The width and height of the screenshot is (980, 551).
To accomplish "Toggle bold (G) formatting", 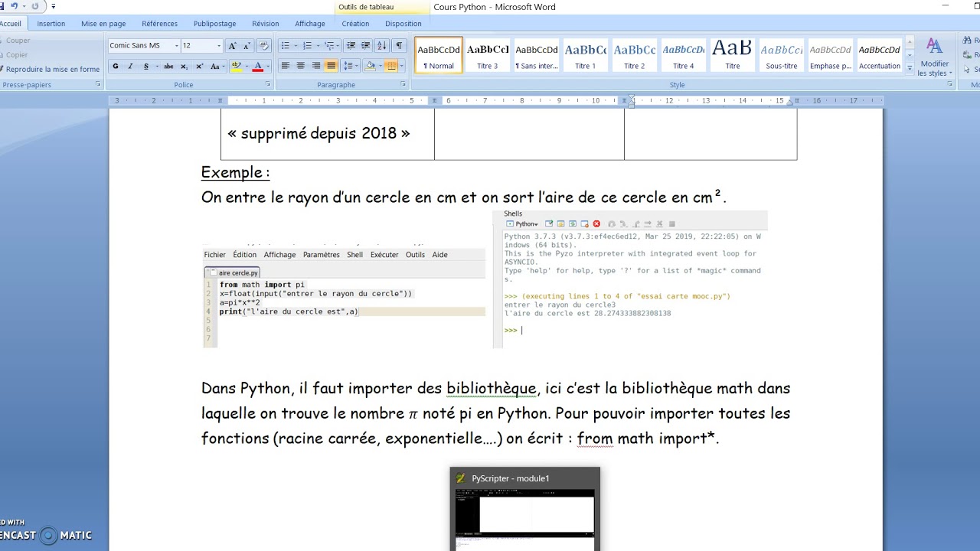I will (116, 67).
